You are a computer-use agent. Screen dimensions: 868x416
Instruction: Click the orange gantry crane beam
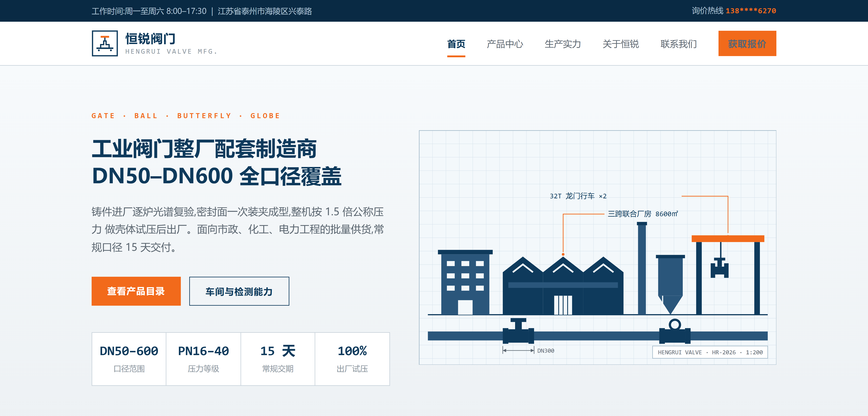coord(728,239)
